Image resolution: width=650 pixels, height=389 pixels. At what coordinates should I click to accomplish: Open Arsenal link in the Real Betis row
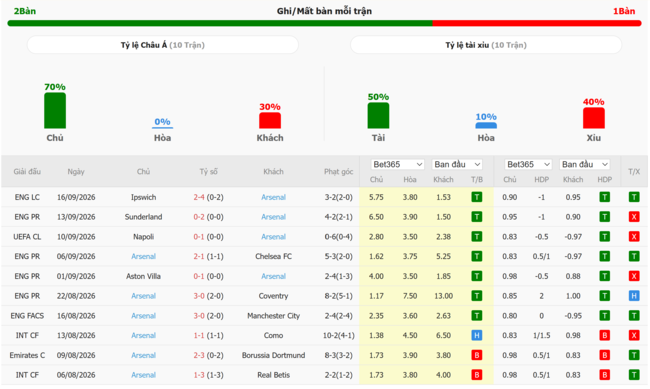coord(143,375)
